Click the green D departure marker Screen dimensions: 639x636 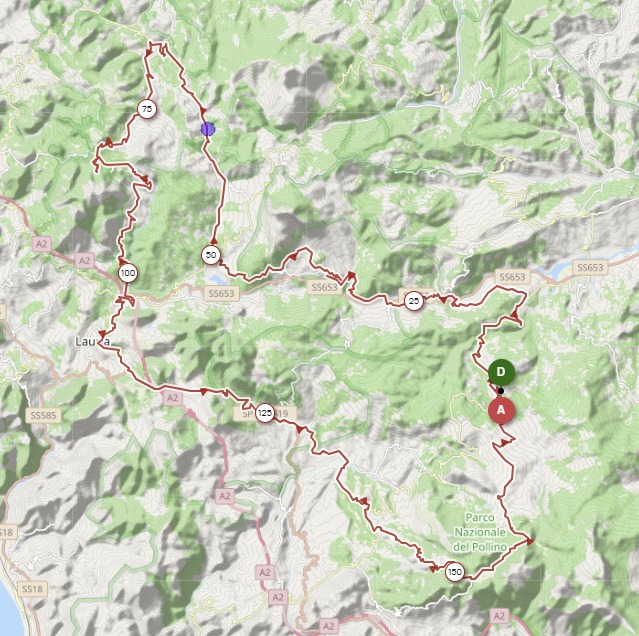[501, 372]
